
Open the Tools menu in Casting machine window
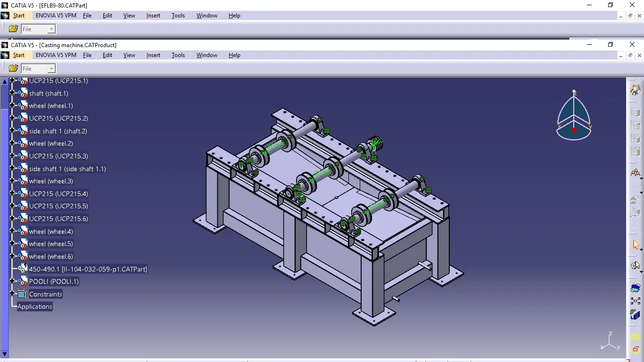pyautogui.click(x=178, y=55)
